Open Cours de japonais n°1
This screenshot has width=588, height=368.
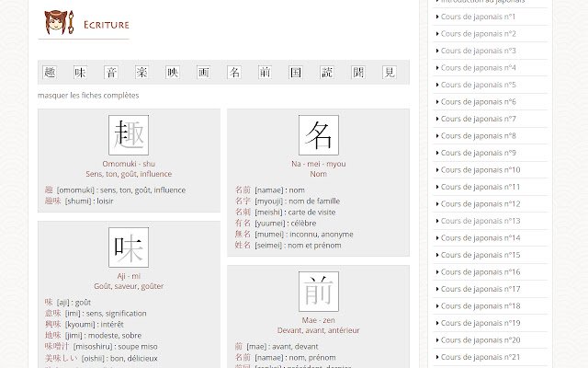pos(478,17)
